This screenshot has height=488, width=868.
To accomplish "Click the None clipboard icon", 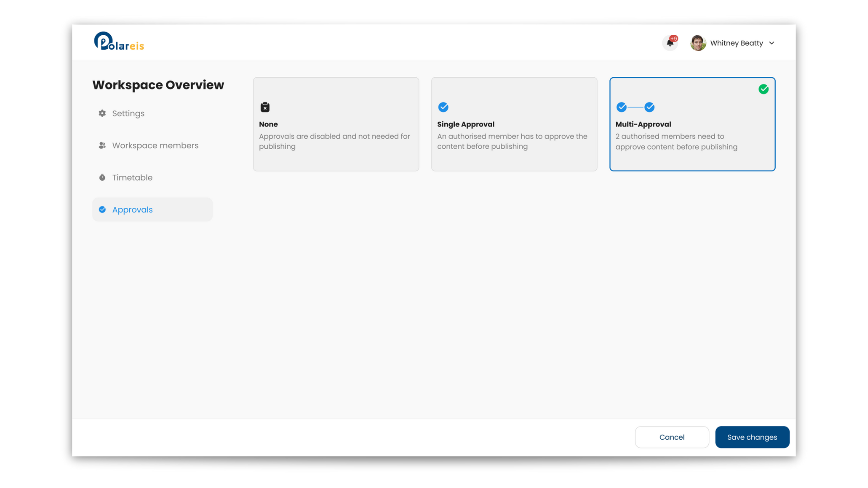I will [x=265, y=107].
